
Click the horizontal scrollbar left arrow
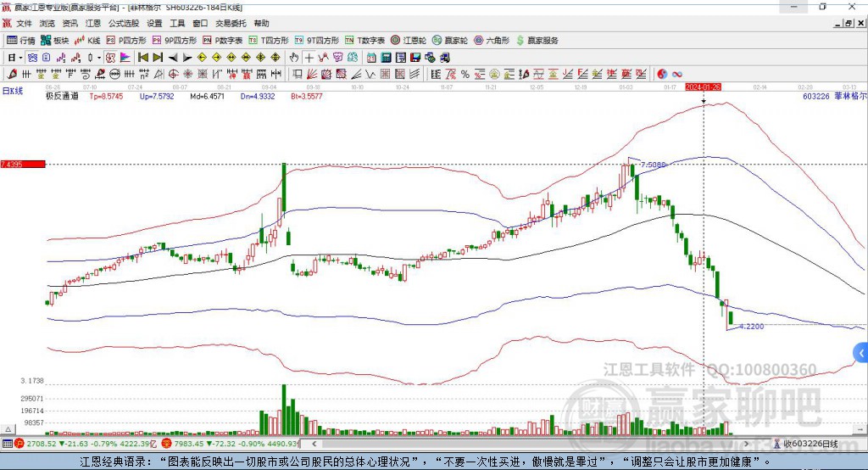tap(314, 444)
